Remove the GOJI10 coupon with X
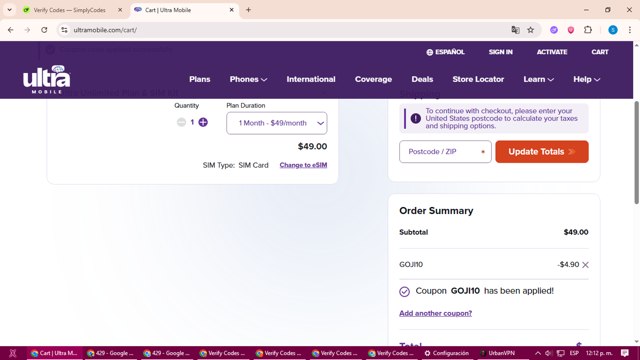 click(585, 265)
